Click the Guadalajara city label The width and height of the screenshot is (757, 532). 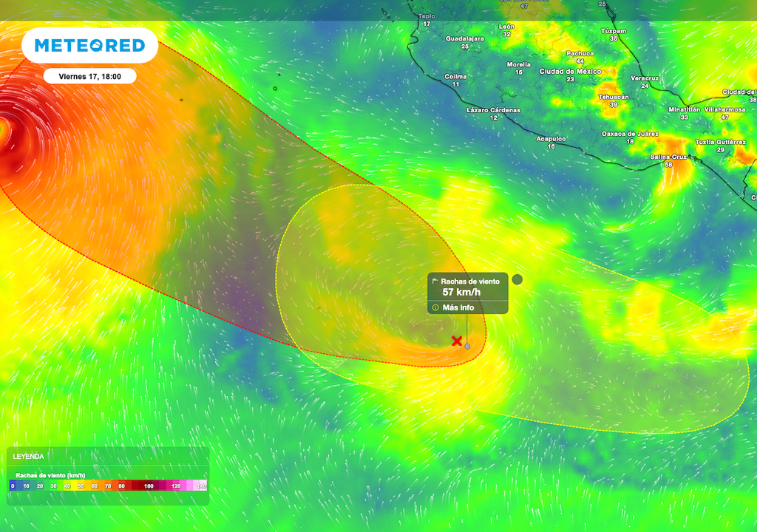(465, 38)
